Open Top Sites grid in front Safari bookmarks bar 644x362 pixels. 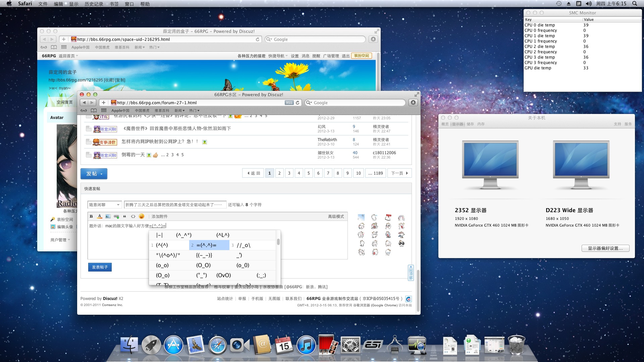[x=104, y=111]
